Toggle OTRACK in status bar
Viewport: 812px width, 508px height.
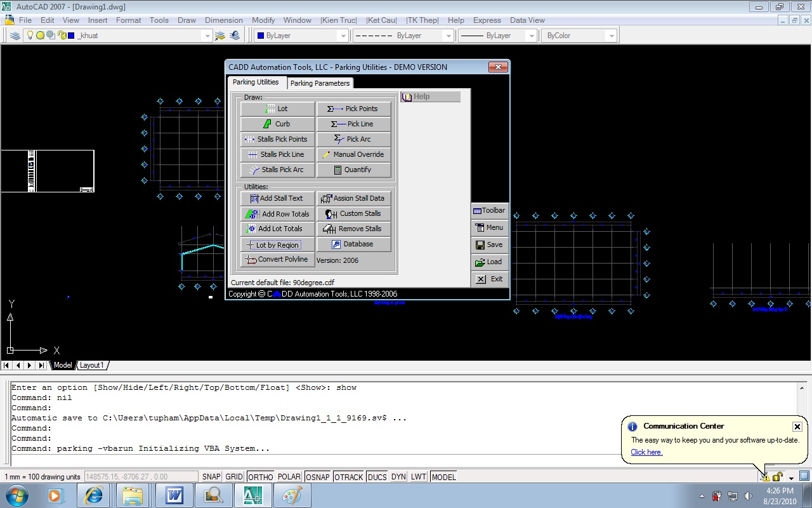[x=349, y=477]
